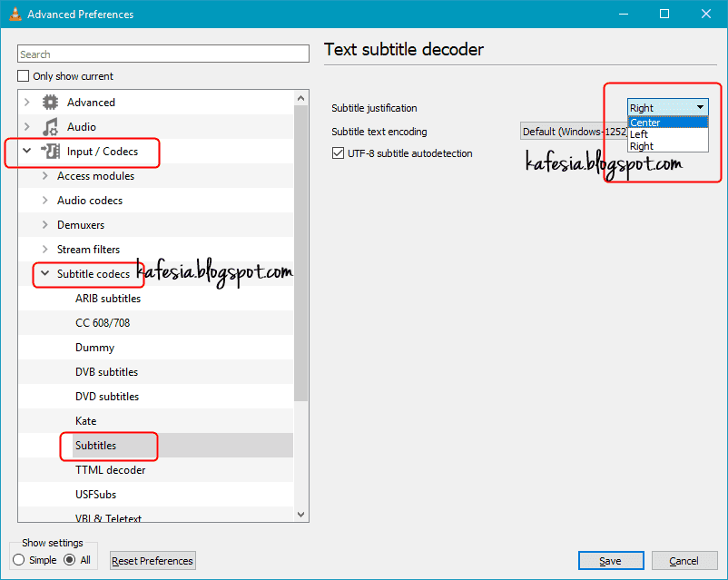Select DVB subtitles tree item
The image size is (728, 580).
click(x=107, y=372)
